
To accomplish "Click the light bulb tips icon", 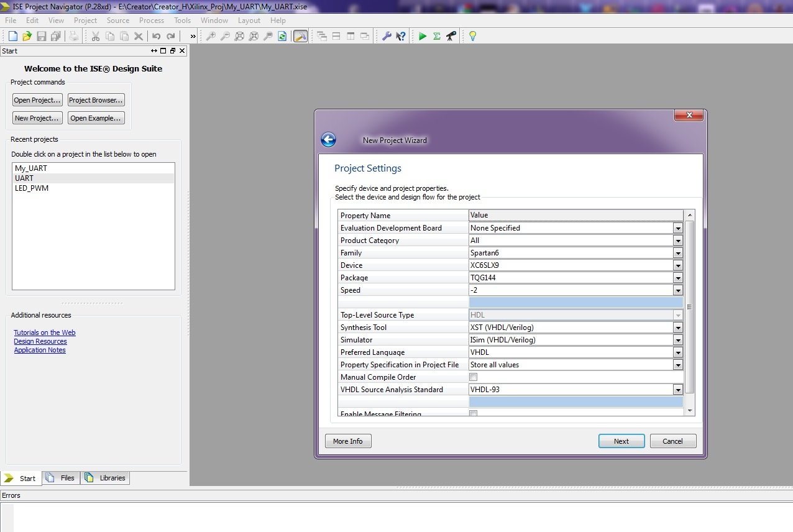I will (x=472, y=37).
